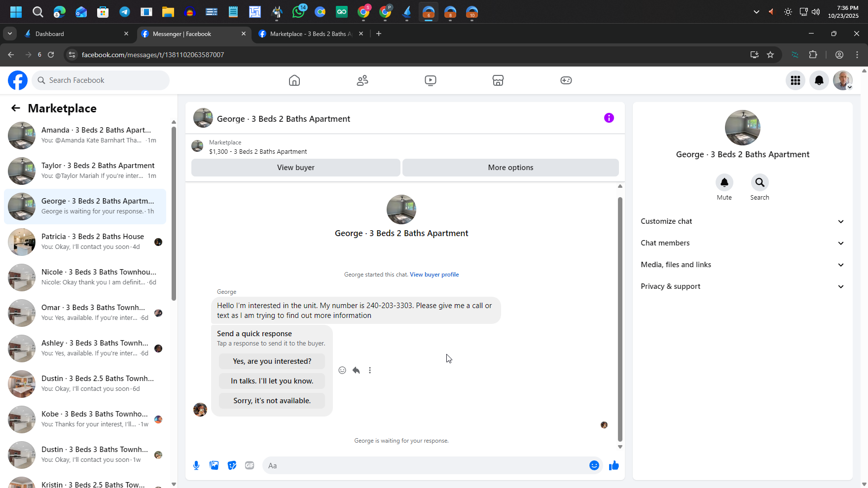Open the Facebook menu grid icon
Viewport: 868px width, 488px height.
(x=796, y=80)
